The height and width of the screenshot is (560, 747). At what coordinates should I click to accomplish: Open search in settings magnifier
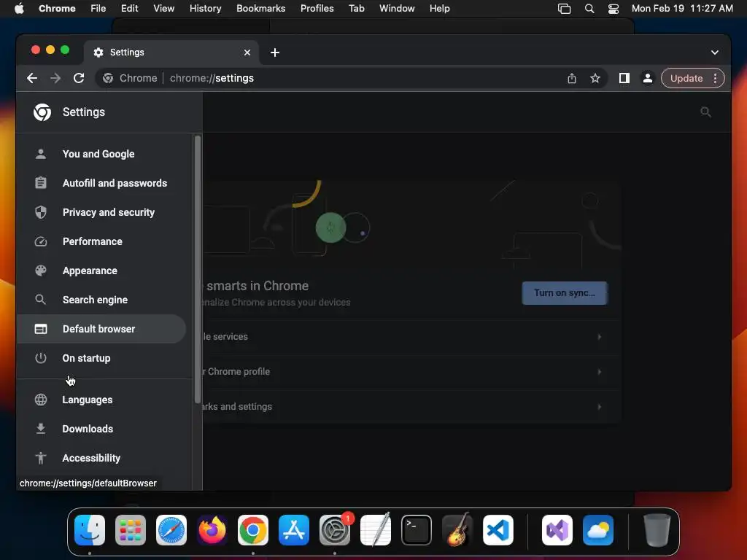705,112
